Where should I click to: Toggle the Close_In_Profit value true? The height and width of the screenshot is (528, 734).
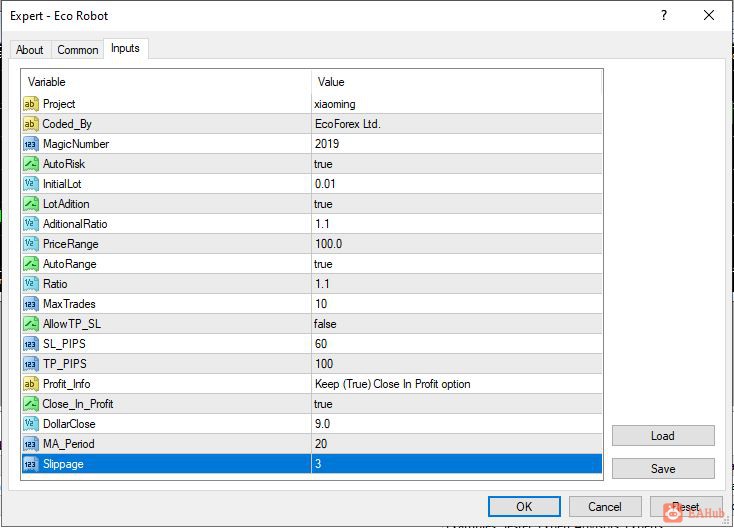[323, 404]
